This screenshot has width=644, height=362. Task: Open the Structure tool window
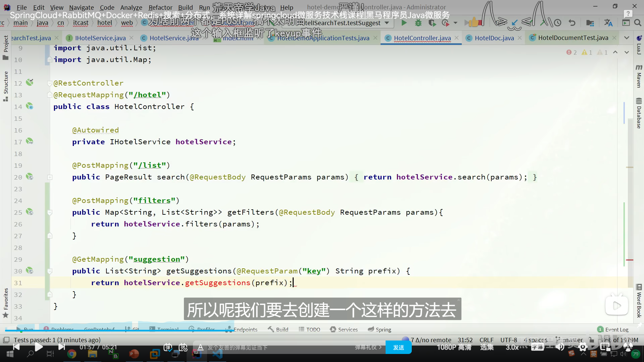coord(5,86)
